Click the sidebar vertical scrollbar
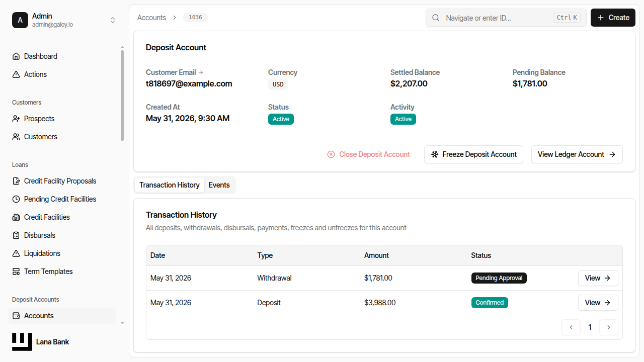 [x=122, y=96]
